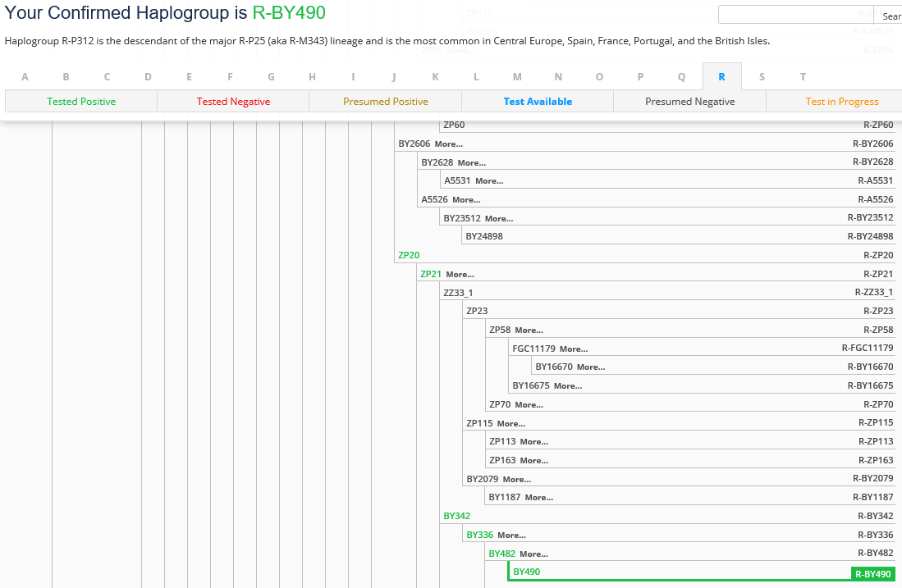The image size is (902, 588).
Task: Select the ZZ33_1 tree entry
Action: point(458,293)
